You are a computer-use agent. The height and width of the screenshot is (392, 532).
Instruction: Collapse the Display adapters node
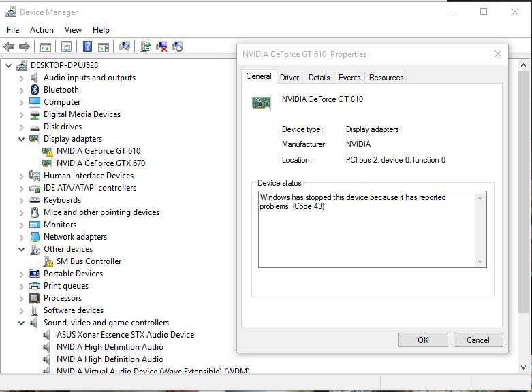(21, 139)
